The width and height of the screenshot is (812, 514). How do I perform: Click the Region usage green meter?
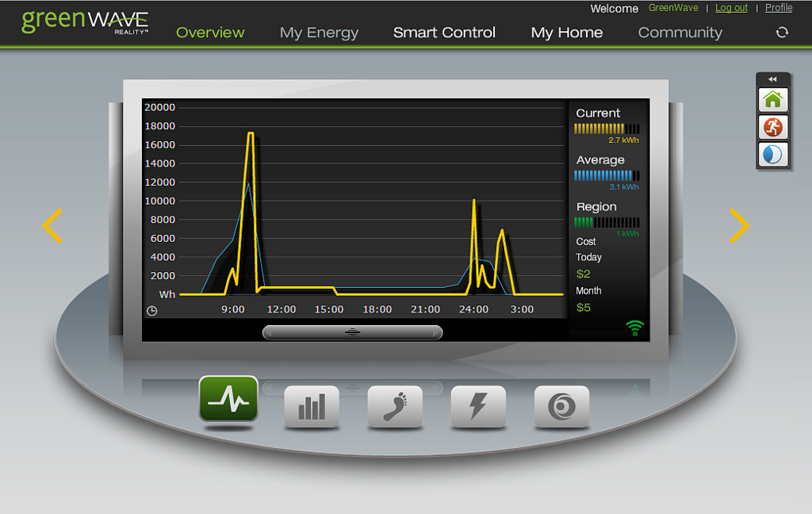click(x=607, y=222)
